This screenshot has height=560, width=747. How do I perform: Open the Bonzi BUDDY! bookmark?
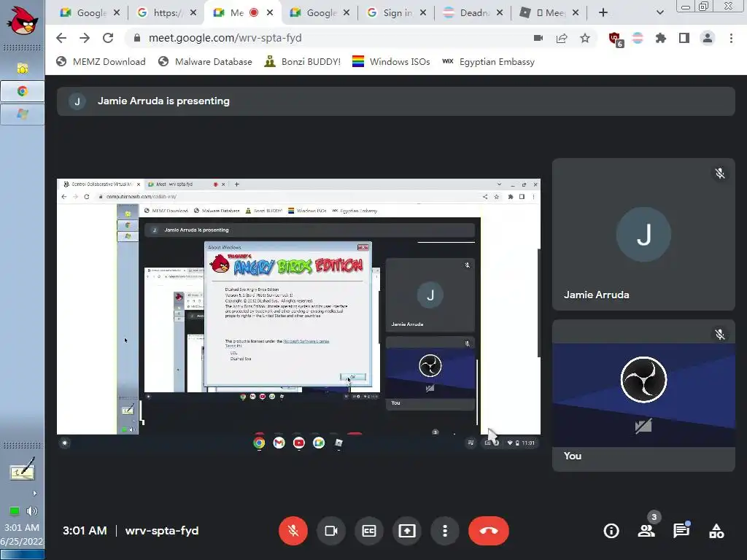point(303,62)
